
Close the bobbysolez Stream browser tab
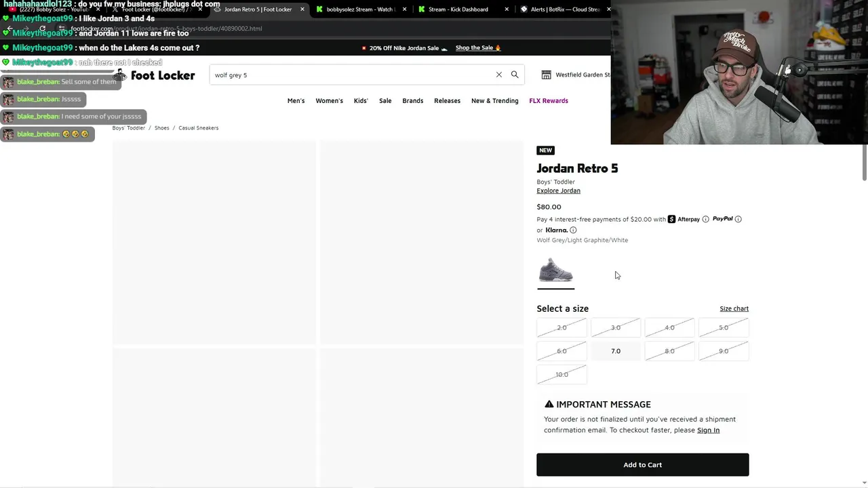[x=405, y=9]
